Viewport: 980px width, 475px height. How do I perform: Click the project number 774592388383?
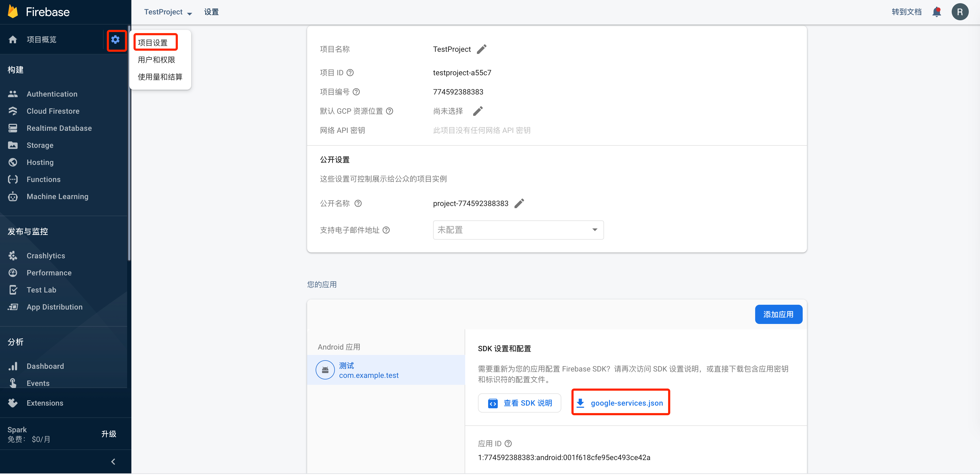point(458,92)
